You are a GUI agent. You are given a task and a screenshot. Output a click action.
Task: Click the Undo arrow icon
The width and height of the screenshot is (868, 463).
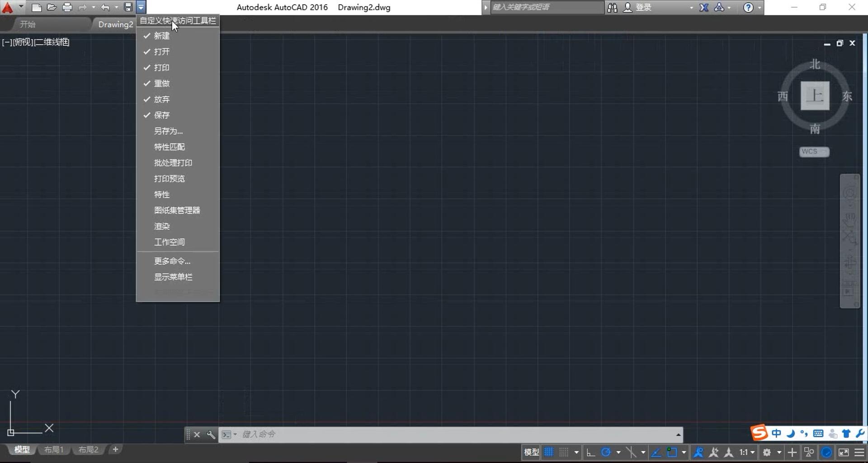tap(105, 7)
